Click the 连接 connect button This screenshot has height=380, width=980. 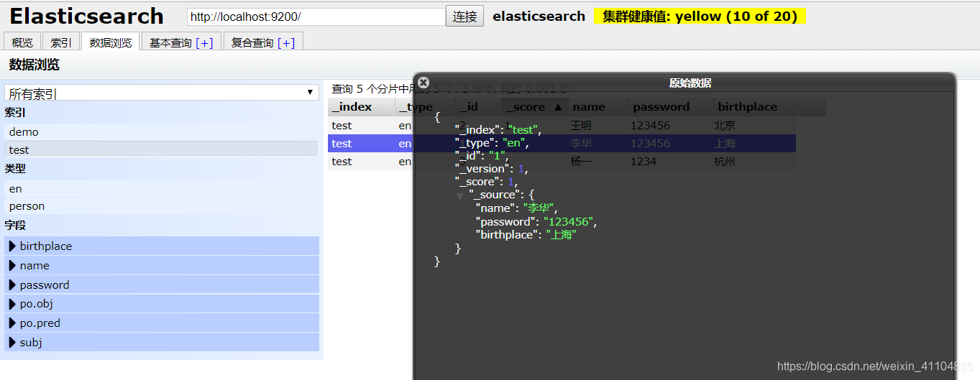coord(465,17)
